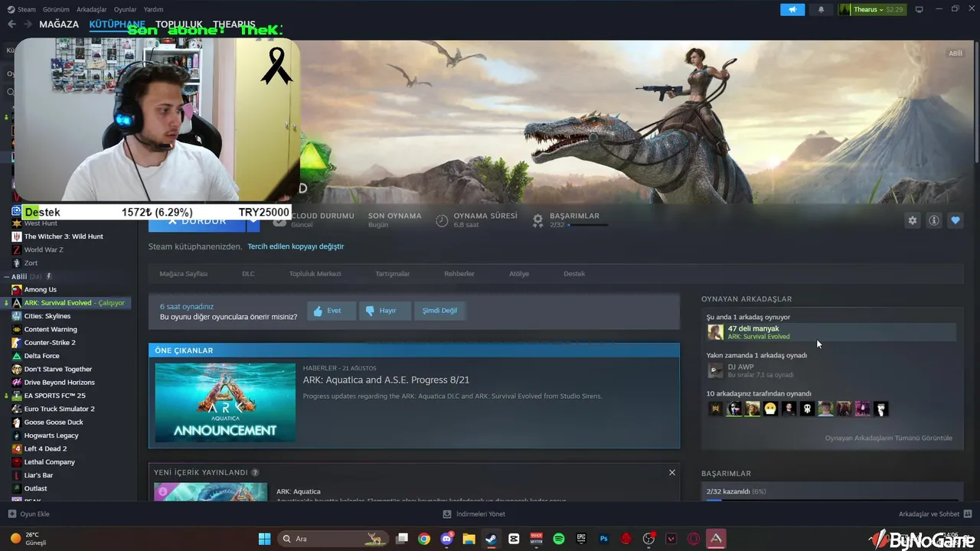980x551 pixels.
Task: Open Arkadaşlar ve Sohbet
Action: (x=936, y=514)
